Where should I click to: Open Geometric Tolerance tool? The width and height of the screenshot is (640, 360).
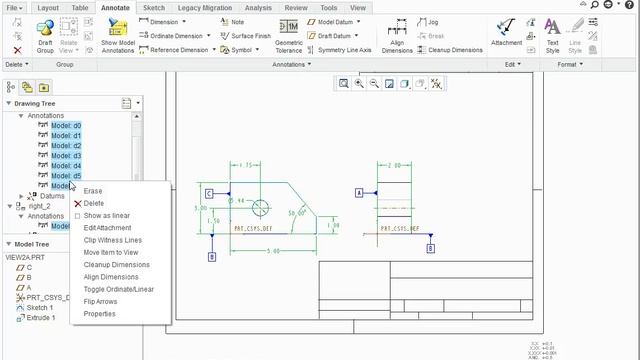coord(289,27)
